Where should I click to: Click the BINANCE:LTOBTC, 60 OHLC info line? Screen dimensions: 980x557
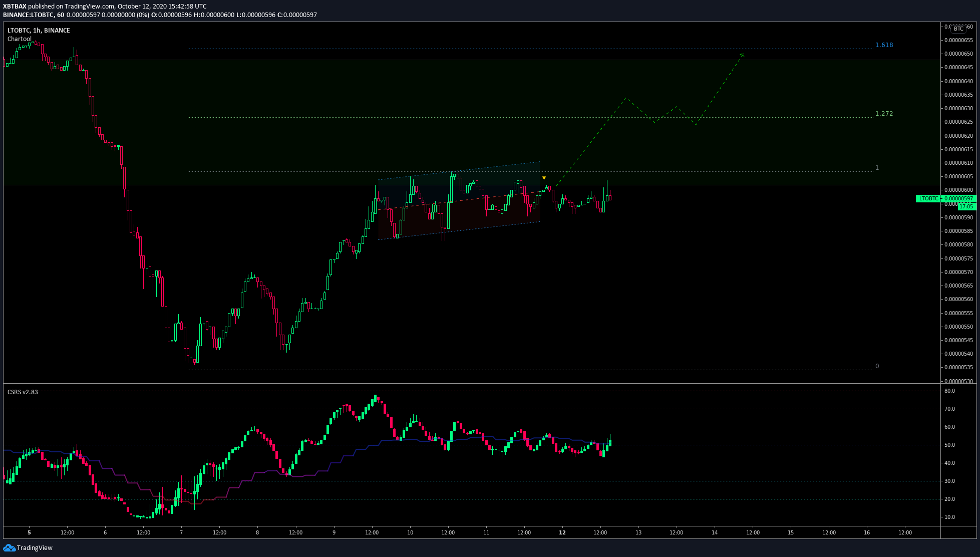pos(160,15)
